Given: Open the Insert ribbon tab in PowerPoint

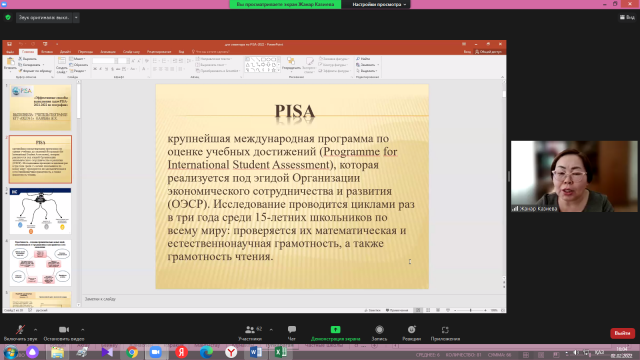Looking at the screenshot, I should [x=47, y=52].
